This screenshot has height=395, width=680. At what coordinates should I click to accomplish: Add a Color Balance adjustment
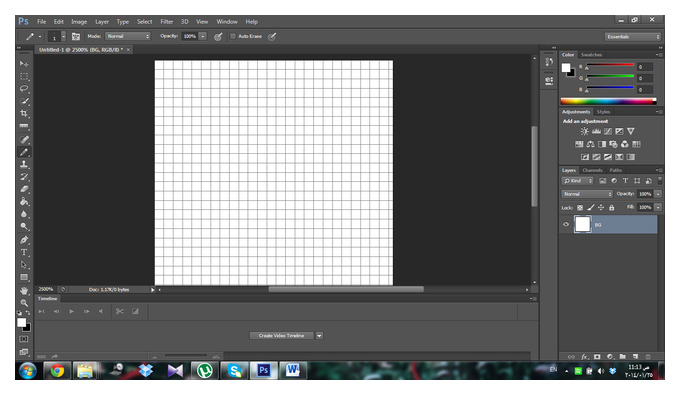(590, 144)
